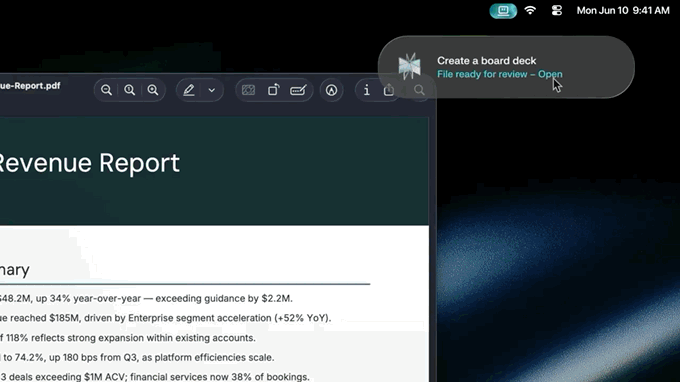Zoom out of the PDF document

106,90
